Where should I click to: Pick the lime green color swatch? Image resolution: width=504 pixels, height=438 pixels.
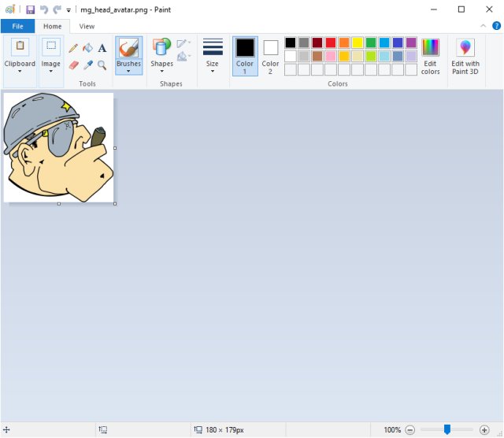coord(371,56)
